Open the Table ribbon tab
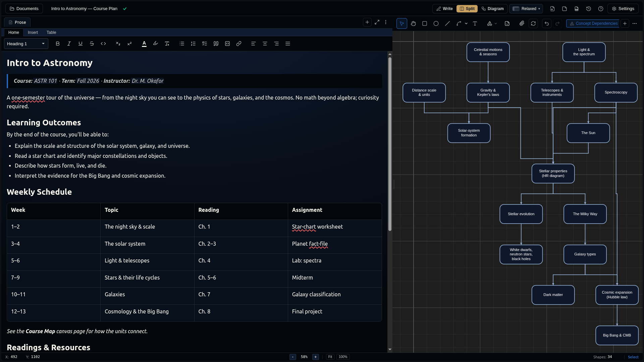The image size is (644, 362). 51,33
